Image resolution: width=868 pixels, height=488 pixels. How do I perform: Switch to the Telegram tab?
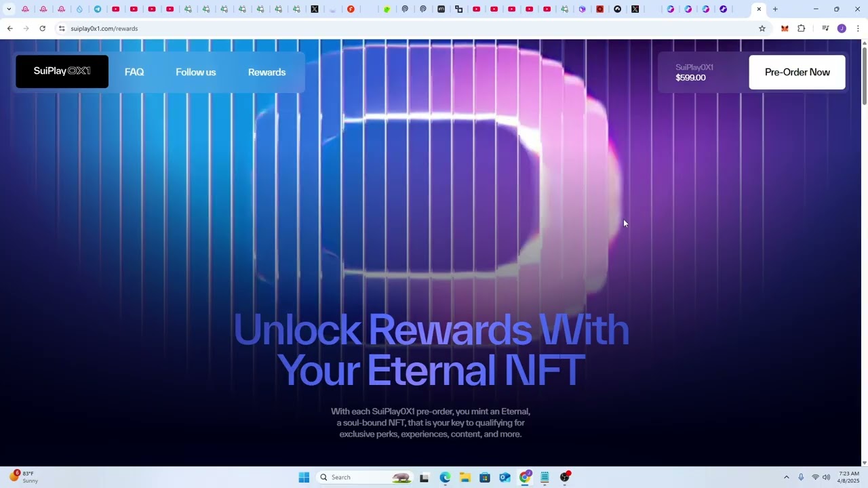click(x=98, y=9)
